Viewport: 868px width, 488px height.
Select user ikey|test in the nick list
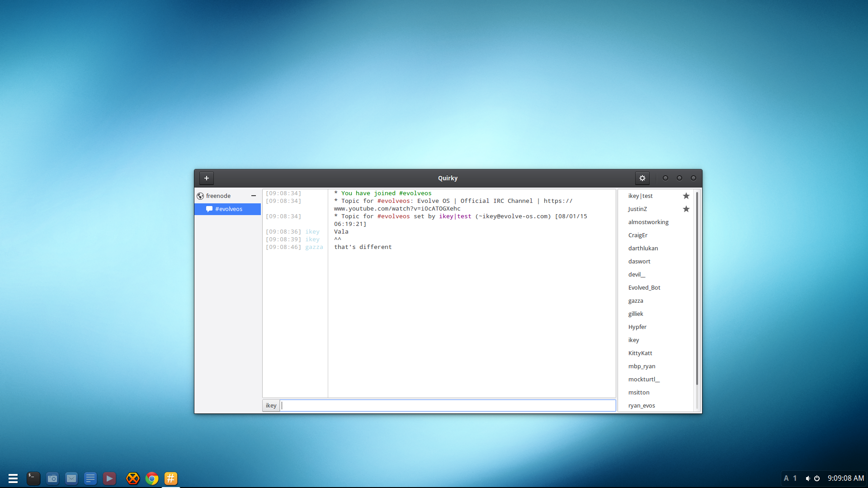[x=640, y=196]
